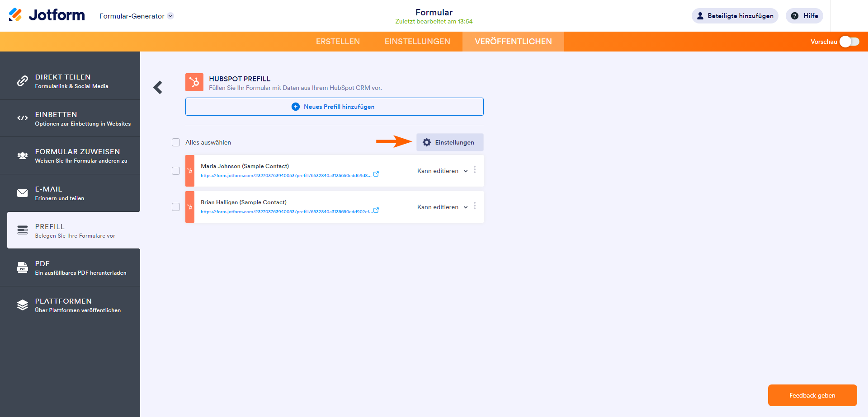Open Brian Halligan's prefill URL link
This screenshot has width=868, height=417.
[286, 212]
